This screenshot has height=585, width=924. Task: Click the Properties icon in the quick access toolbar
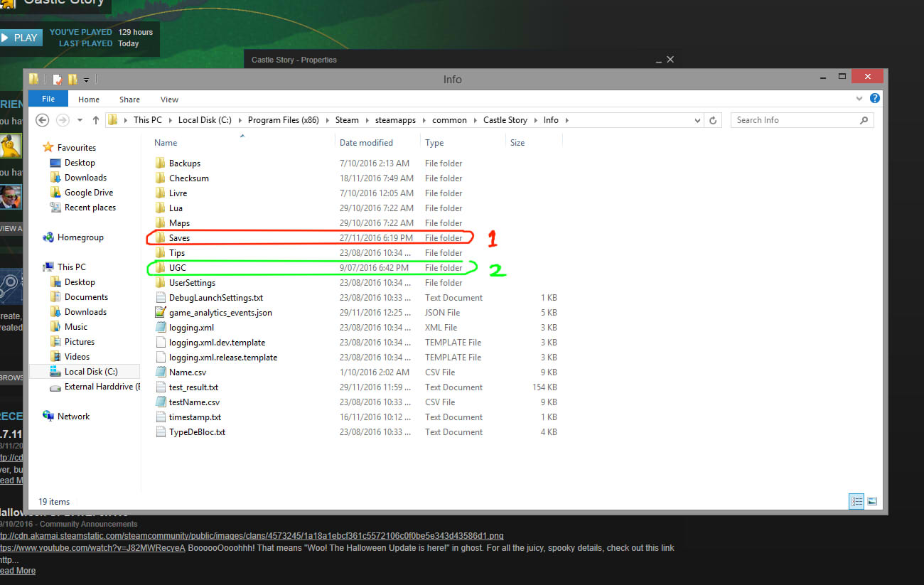click(58, 80)
